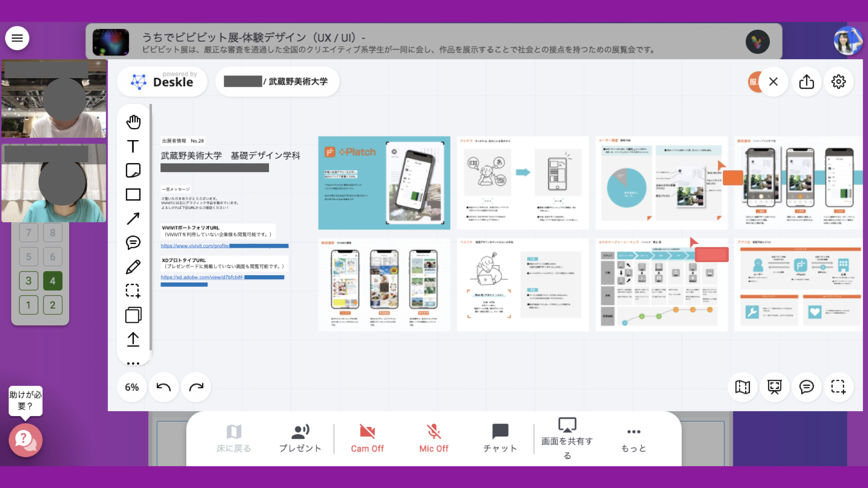
Task: Open the hamburger main menu
Action: click(17, 38)
